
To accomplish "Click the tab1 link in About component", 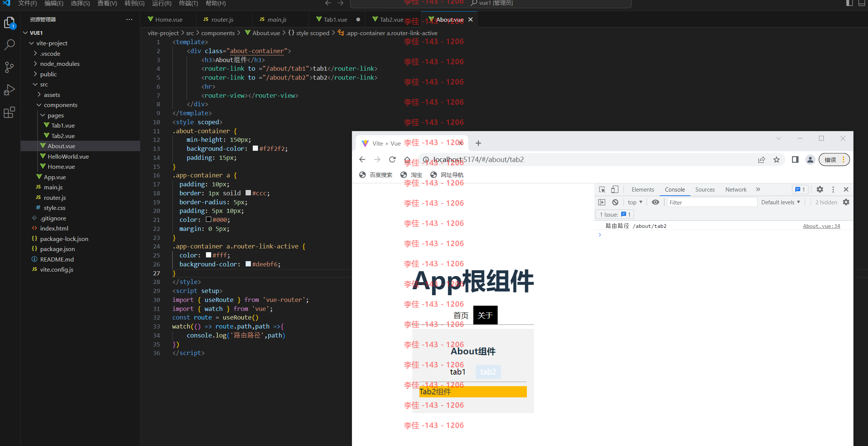I will tap(458, 372).
